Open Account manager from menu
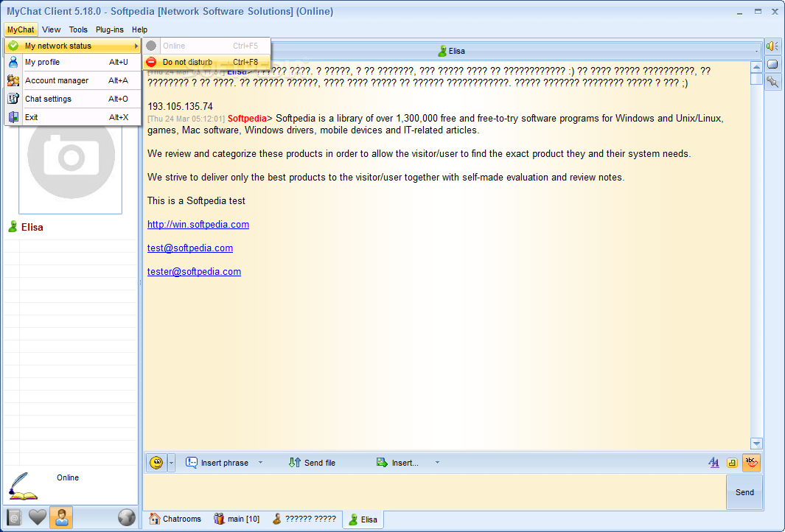The height and width of the screenshot is (532, 785). 73,80
